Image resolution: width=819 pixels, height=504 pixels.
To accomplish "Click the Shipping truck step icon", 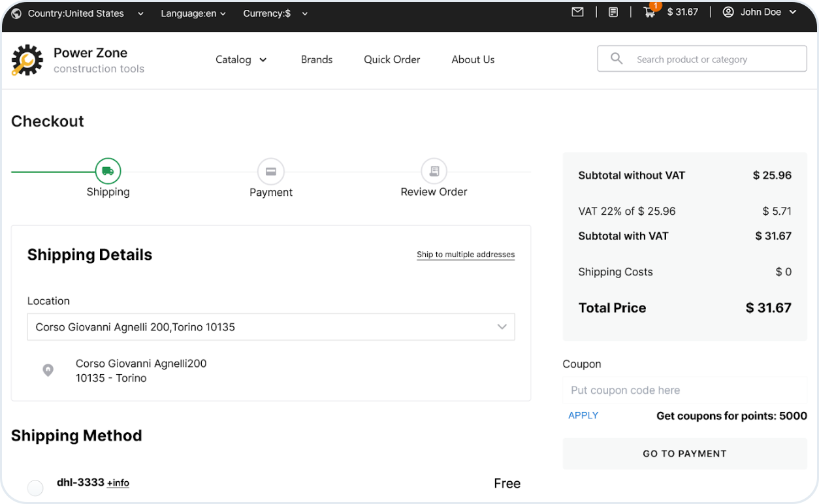I will (x=108, y=171).
